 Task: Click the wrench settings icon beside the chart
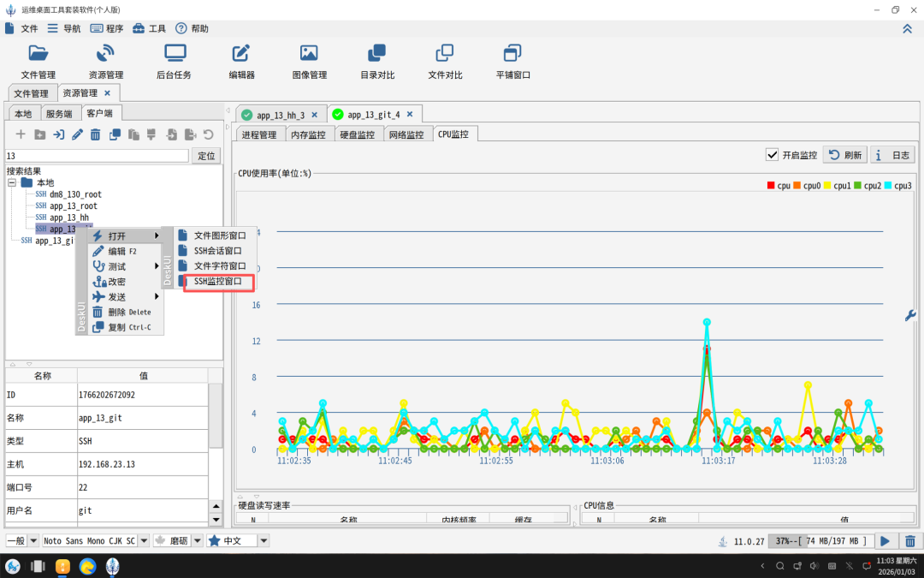[909, 315]
